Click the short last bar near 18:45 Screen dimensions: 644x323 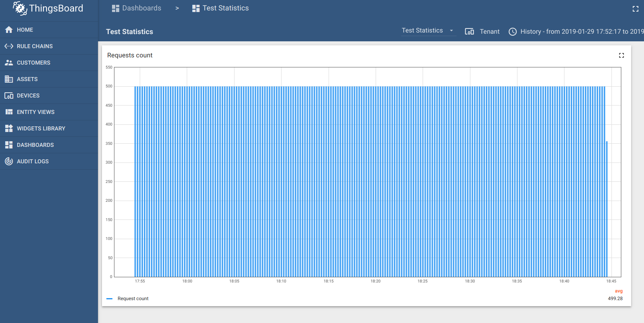607,209
